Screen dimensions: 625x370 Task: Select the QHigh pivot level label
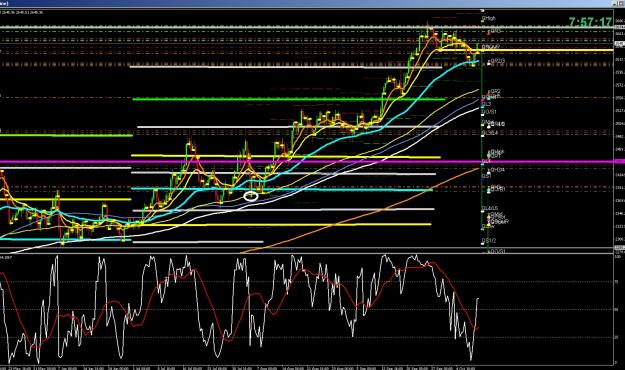[489, 18]
